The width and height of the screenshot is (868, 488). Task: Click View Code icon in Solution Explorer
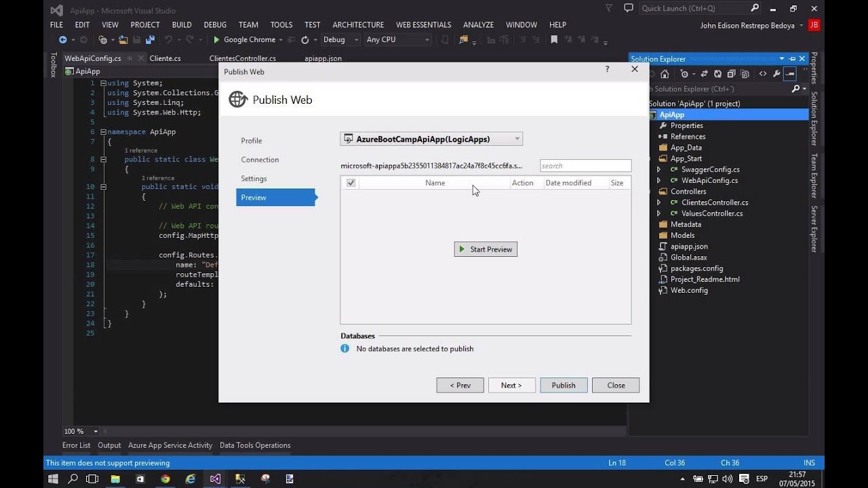click(763, 74)
